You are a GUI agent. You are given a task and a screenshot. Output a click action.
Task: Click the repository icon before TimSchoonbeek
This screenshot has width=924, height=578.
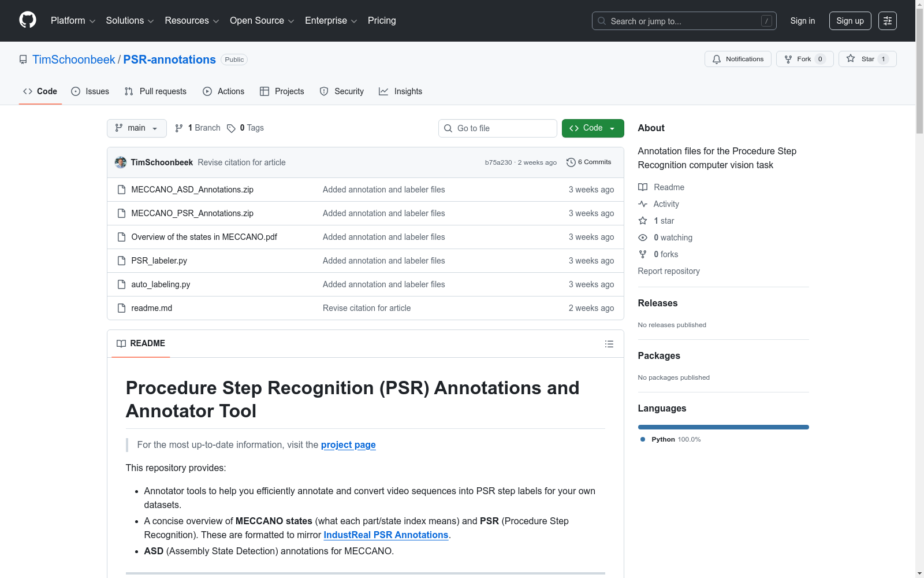click(23, 60)
